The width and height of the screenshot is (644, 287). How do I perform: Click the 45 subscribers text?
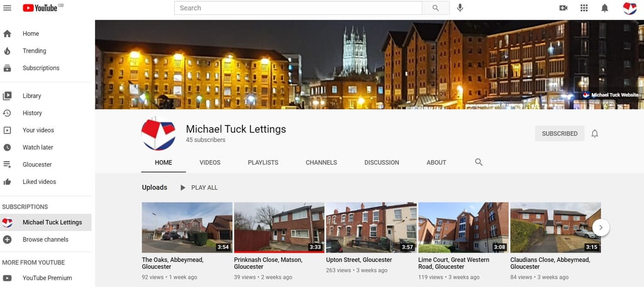point(206,140)
